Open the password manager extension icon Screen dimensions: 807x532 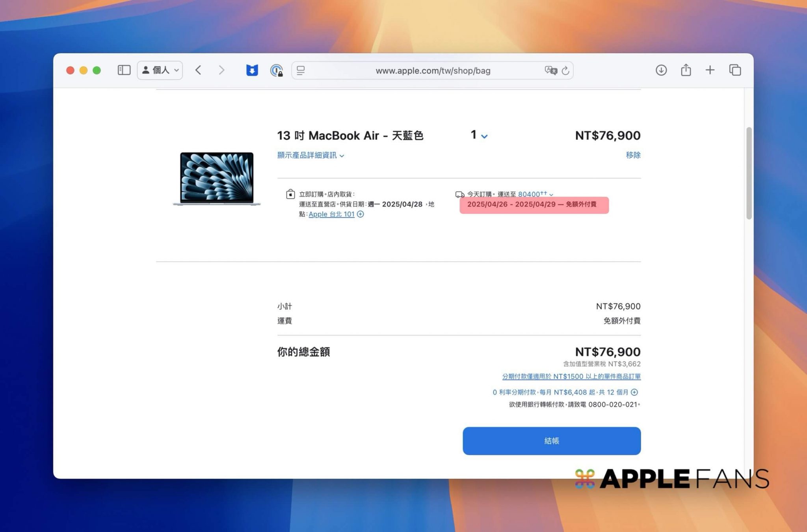[x=277, y=71]
